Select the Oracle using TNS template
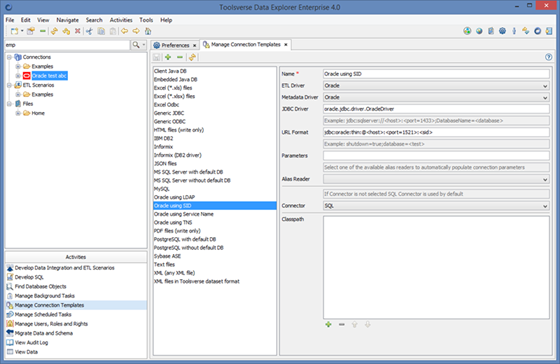The image size is (560, 364). click(215, 223)
